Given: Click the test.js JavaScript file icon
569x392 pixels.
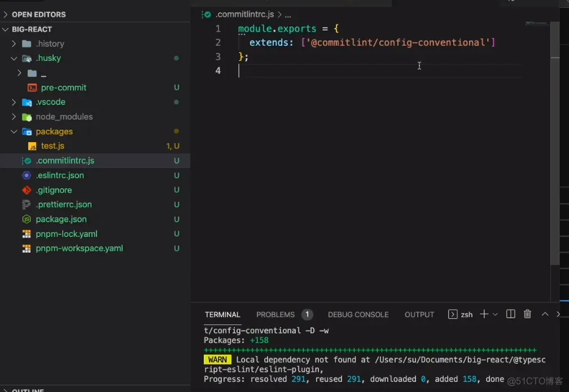Looking at the screenshot, I should coord(32,146).
